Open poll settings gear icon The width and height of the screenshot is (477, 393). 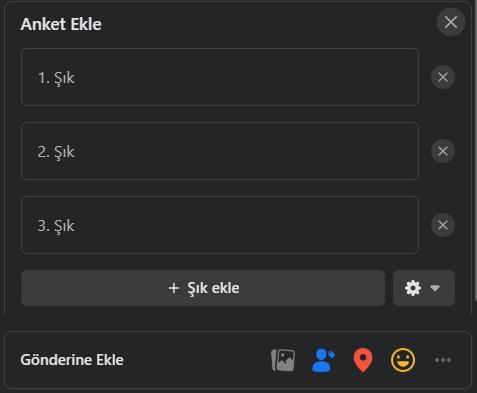click(413, 288)
